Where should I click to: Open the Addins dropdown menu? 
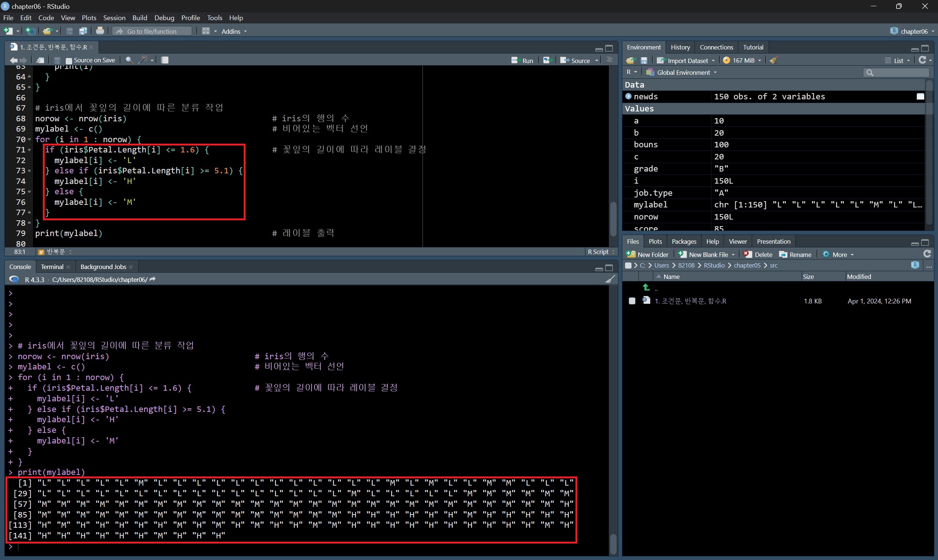[233, 31]
